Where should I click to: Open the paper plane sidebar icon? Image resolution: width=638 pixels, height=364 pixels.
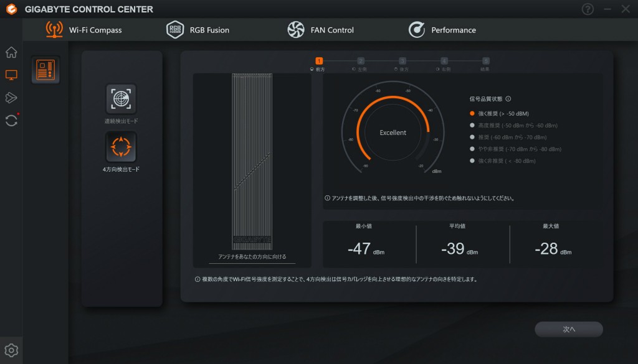[11, 98]
